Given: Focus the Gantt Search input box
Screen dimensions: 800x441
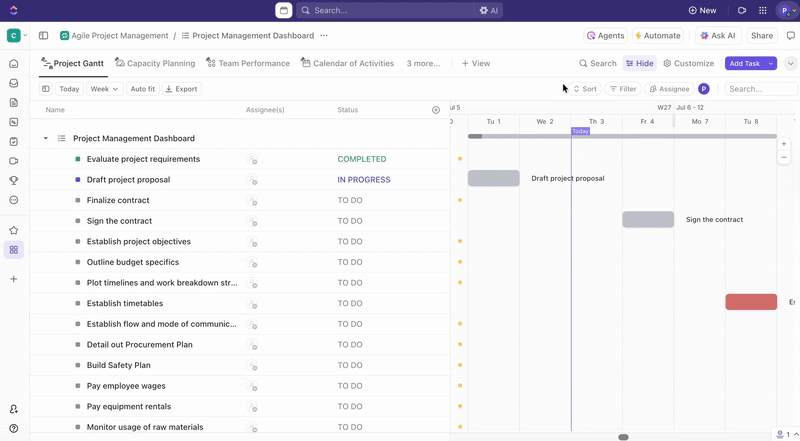Looking at the screenshot, I should [761, 89].
